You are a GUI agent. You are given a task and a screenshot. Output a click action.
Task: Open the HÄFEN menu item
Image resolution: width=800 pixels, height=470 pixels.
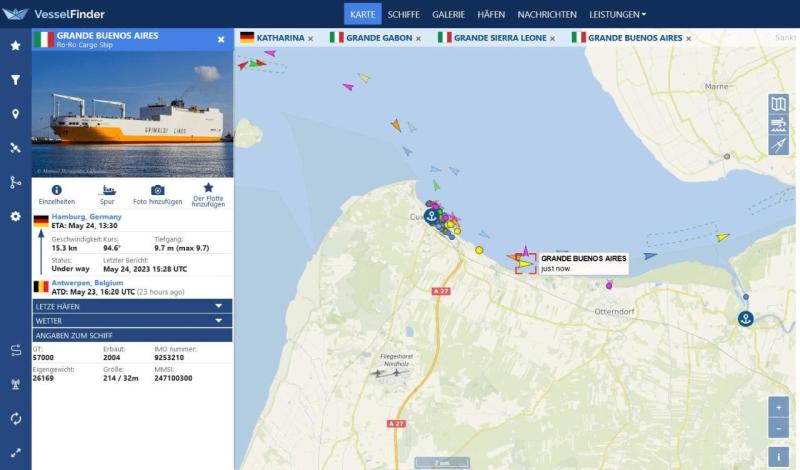point(491,14)
